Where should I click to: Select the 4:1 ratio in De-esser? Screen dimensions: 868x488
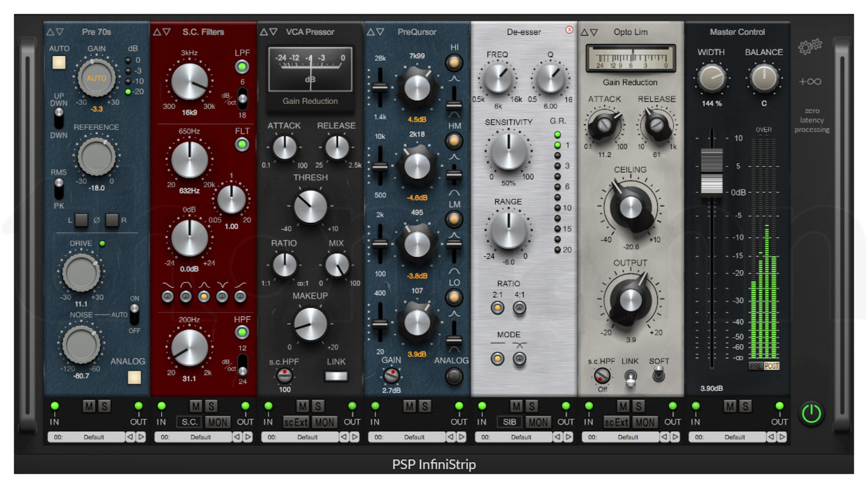point(519,307)
